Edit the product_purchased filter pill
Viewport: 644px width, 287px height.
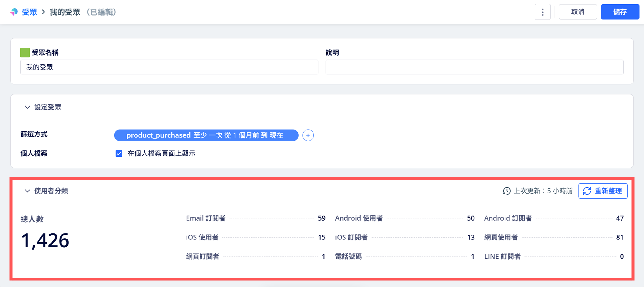click(206, 135)
